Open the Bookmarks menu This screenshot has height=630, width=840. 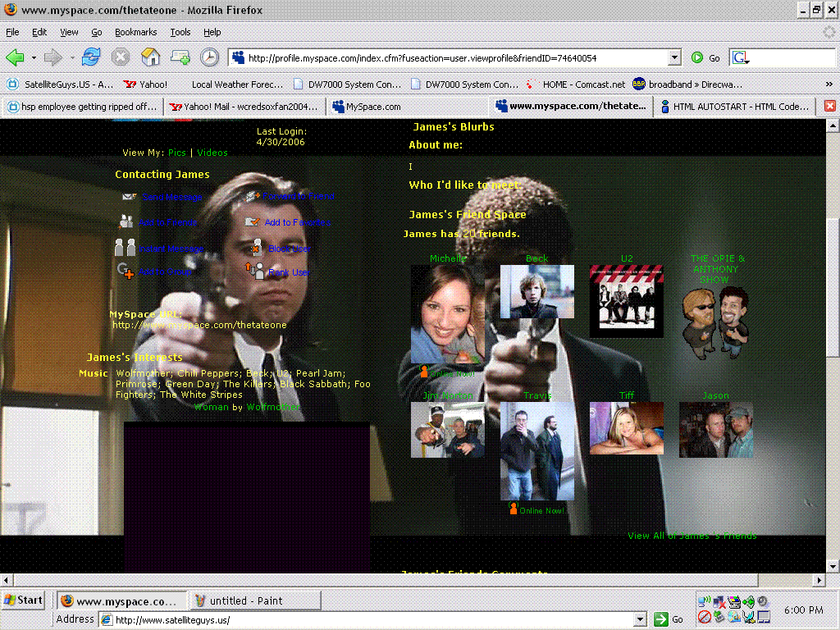[x=135, y=32]
